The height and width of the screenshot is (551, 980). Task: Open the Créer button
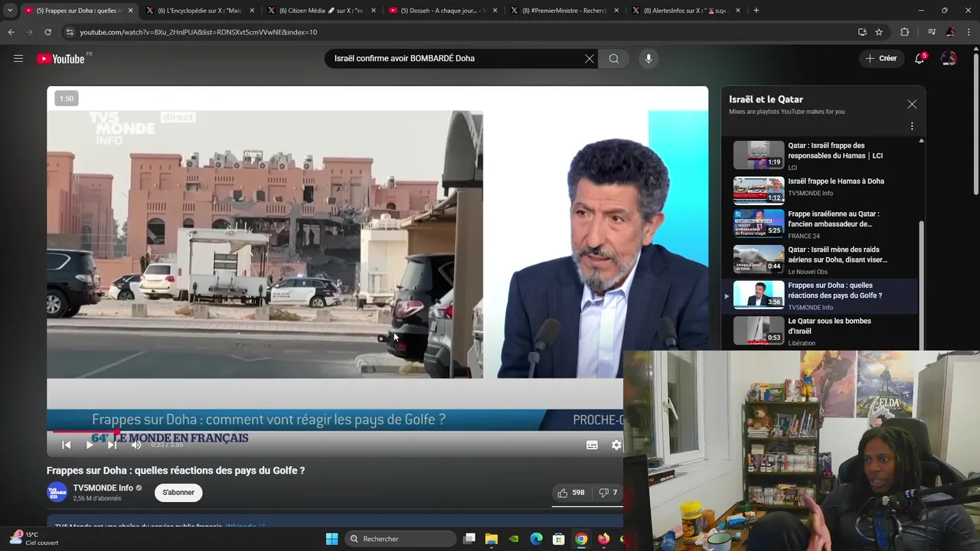(880, 58)
